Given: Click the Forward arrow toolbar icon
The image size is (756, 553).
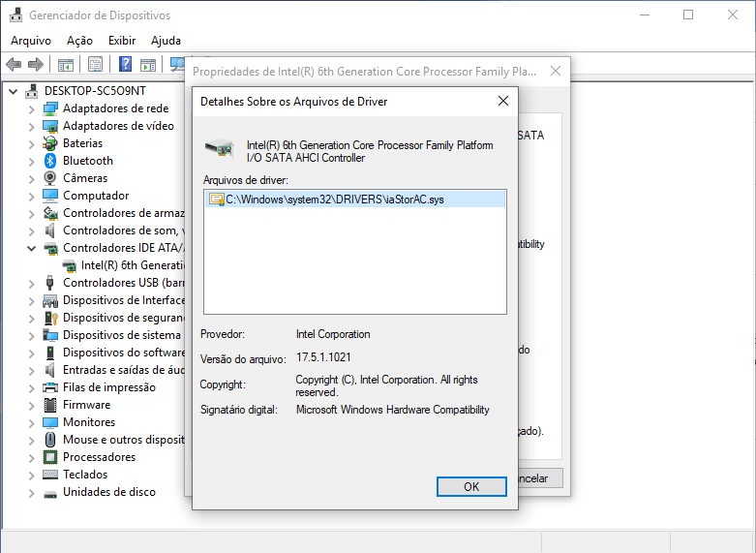Looking at the screenshot, I should (x=36, y=64).
